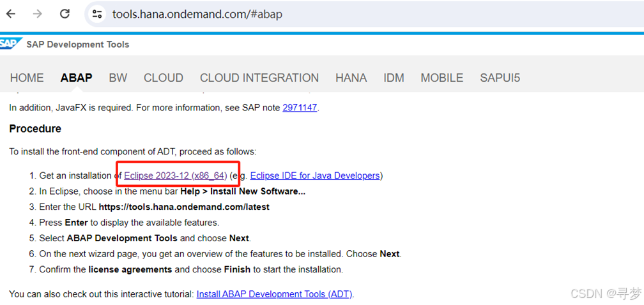This screenshot has height=305, width=644.
Task: Open the IDM tab
Action: [x=394, y=78]
